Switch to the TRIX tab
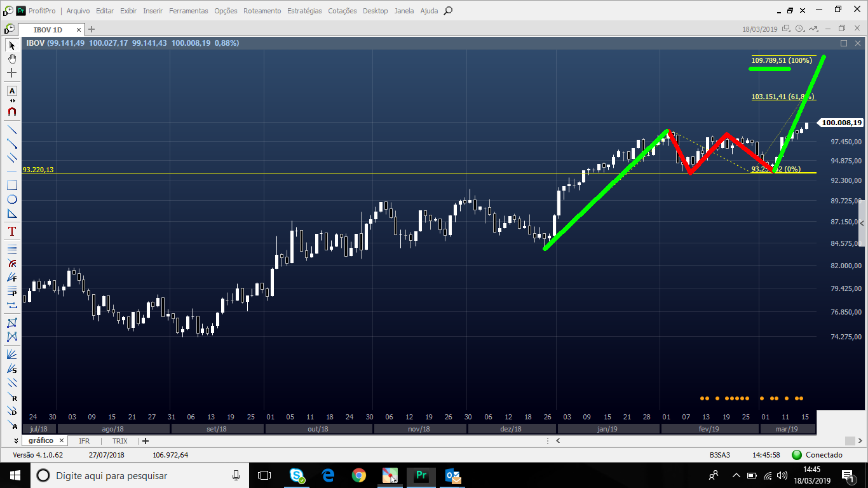Viewport: 868px width, 488px height. pos(119,441)
